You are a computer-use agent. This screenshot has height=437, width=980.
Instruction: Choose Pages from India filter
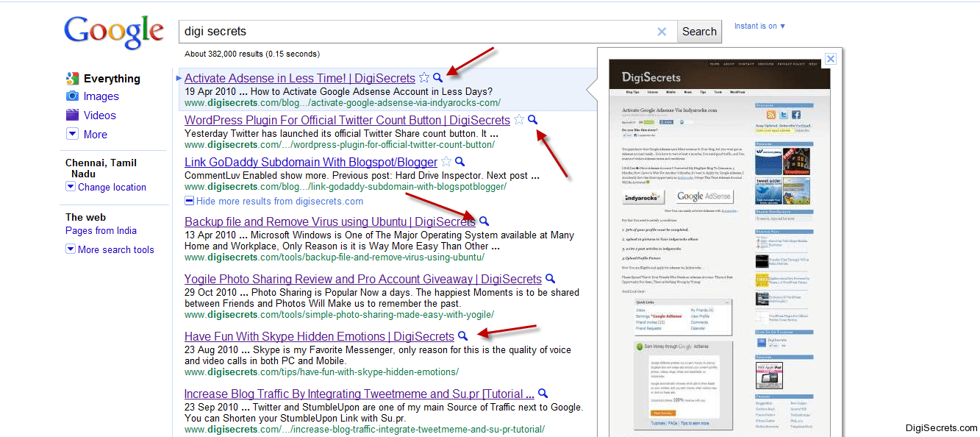click(101, 230)
